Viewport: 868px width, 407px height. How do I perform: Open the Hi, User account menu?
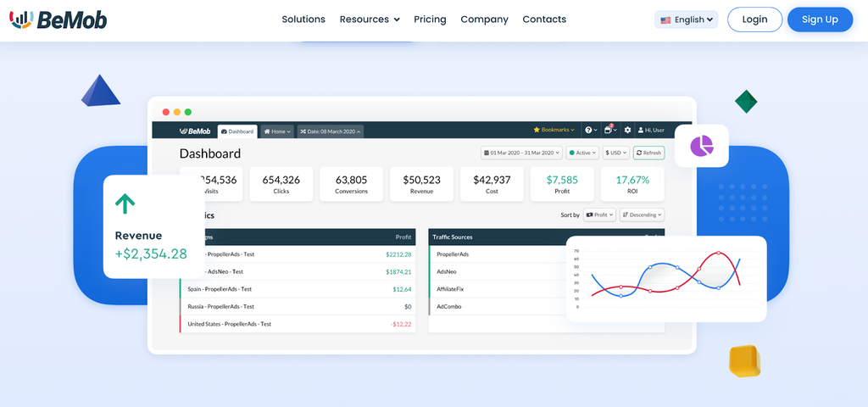651,130
